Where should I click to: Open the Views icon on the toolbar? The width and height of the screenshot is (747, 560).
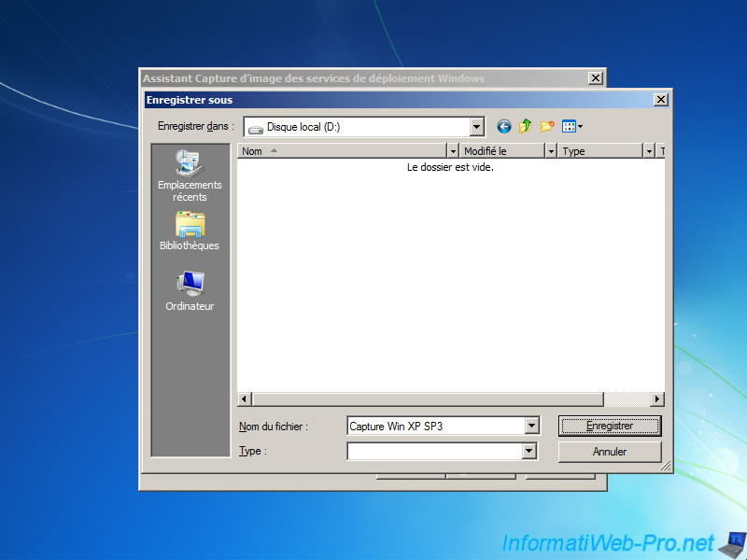[568, 126]
